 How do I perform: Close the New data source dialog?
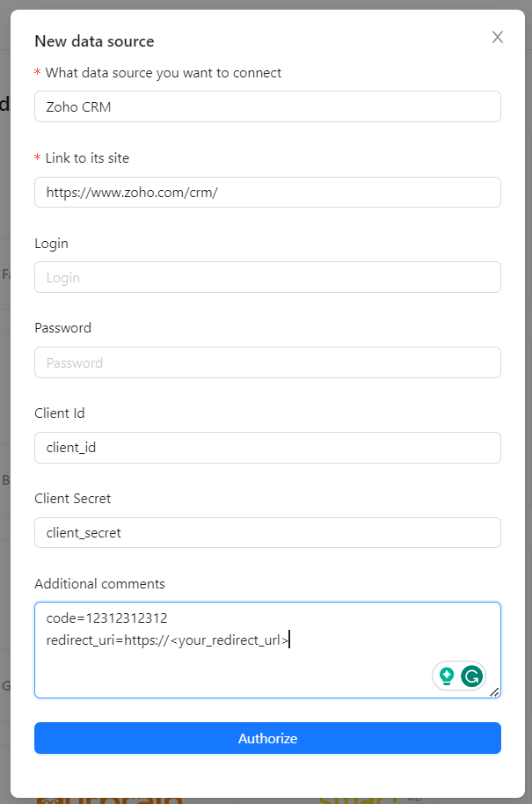[x=497, y=37]
